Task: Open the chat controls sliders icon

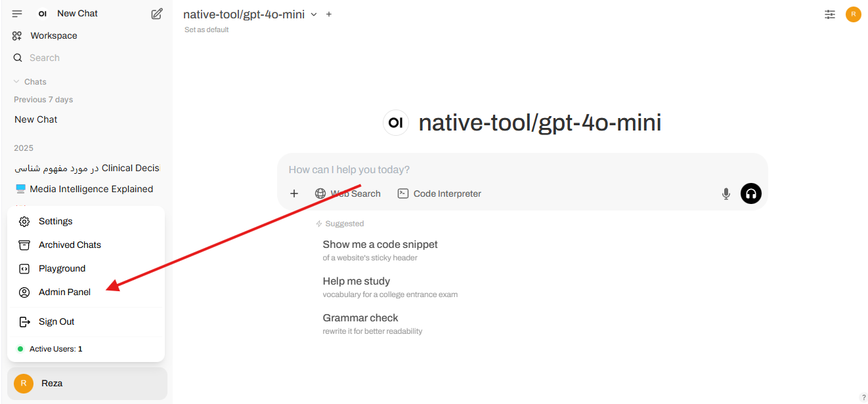Action: [830, 14]
